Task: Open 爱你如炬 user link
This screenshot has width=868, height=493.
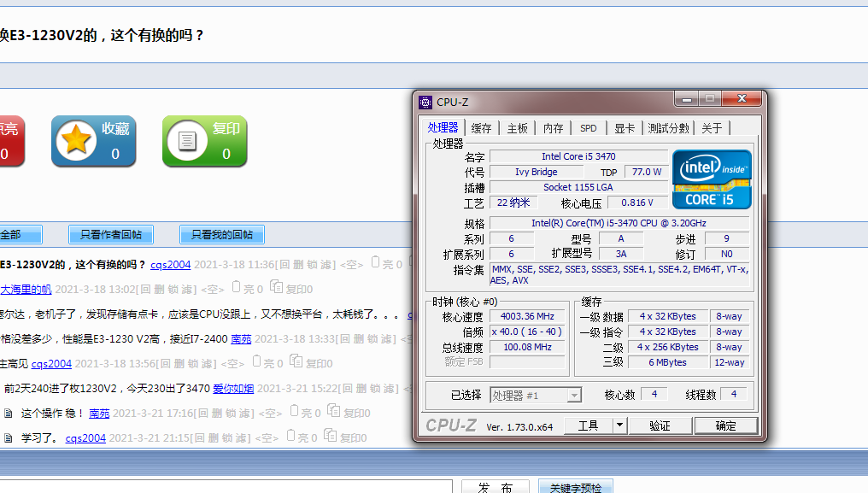Action: tap(233, 388)
